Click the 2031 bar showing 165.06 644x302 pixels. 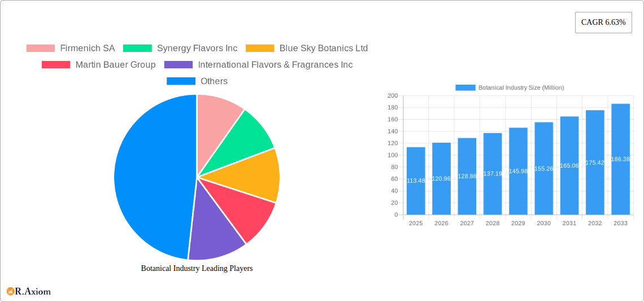(569, 166)
